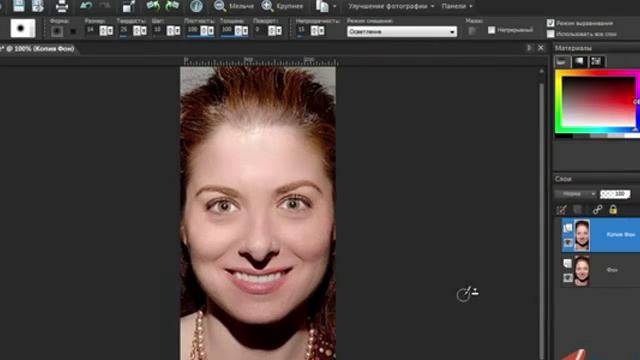This screenshot has width=640, height=360.
Task: Click the Толщина value field
Action: pos(227,30)
